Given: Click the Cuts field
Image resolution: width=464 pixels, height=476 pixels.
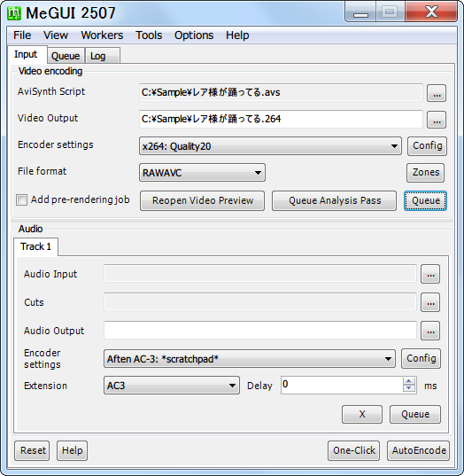Looking at the screenshot, I should 260,301.
